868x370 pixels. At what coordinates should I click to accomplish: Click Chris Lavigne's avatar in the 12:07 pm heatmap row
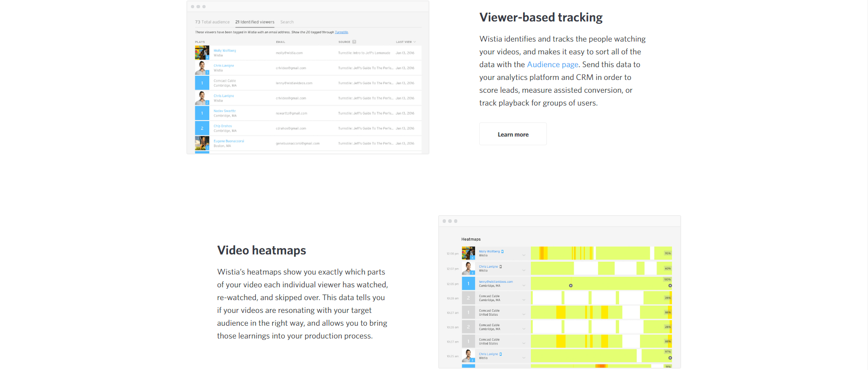(468, 268)
